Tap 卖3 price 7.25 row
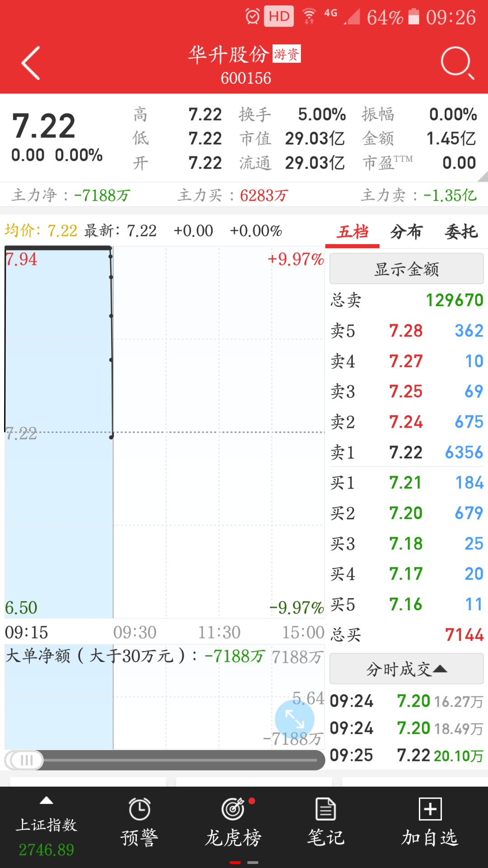This screenshot has height=868, width=488. pos(407,392)
